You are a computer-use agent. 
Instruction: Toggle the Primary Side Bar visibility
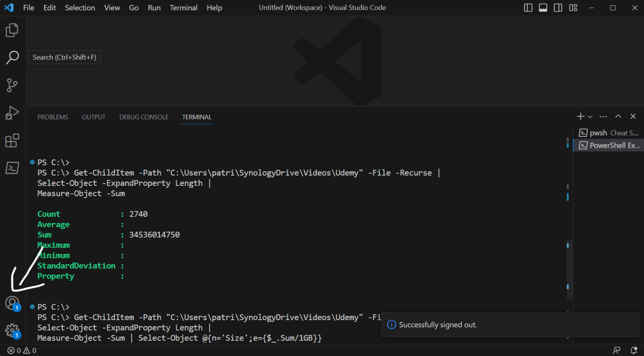528,8
